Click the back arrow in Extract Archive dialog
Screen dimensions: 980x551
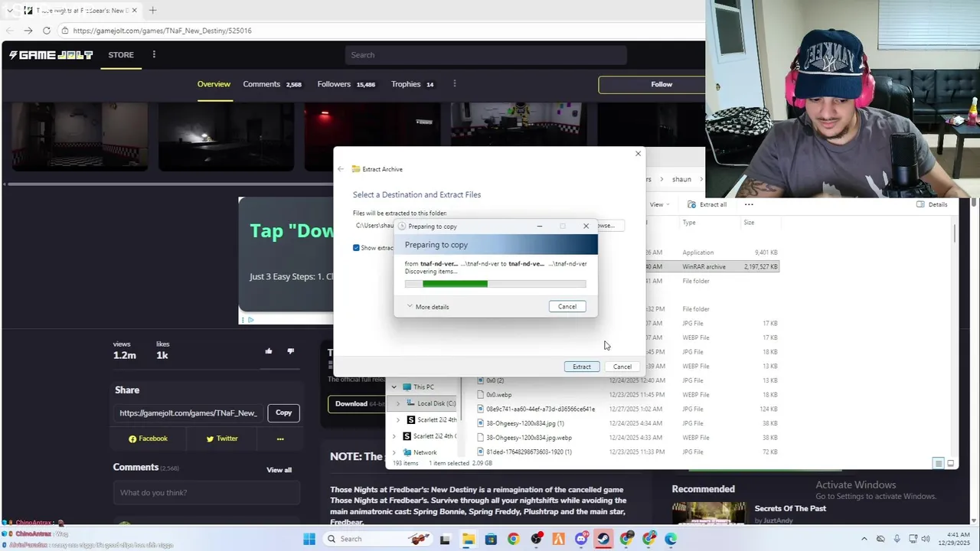click(341, 169)
